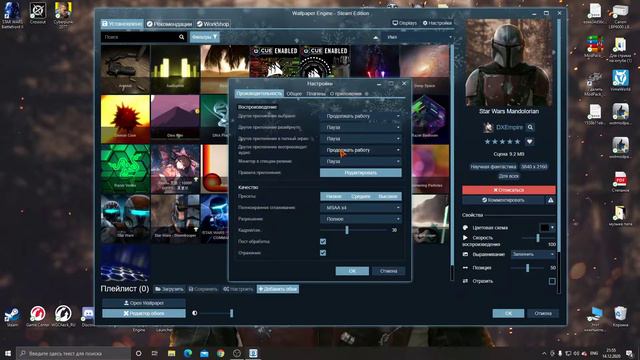This screenshot has width=640, height=360.
Task: Open dropdown for Другое приложение воспроизводит аудио
Action: (361, 150)
